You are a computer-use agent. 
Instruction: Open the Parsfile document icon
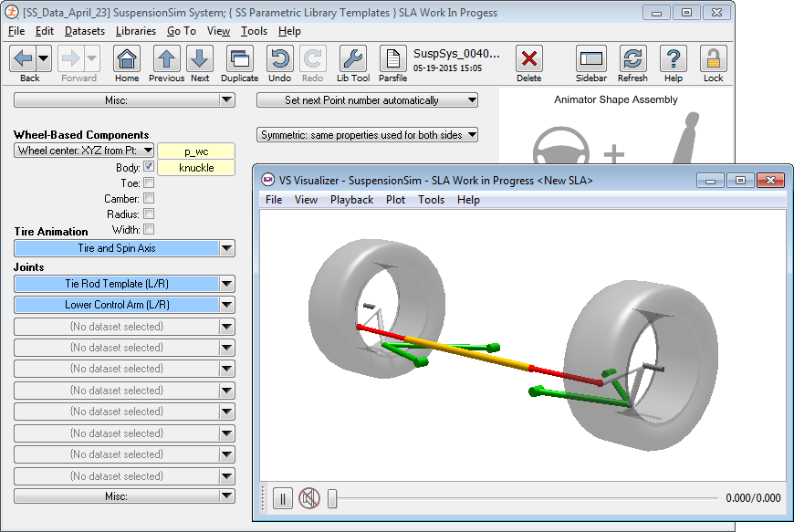(x=392, y=59)
